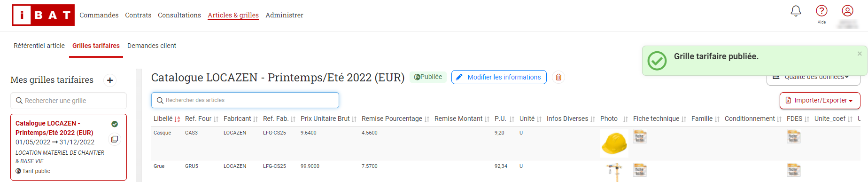Click Modifier les informations button
This screenshot has width=868, height=182.
coord(499,77)
